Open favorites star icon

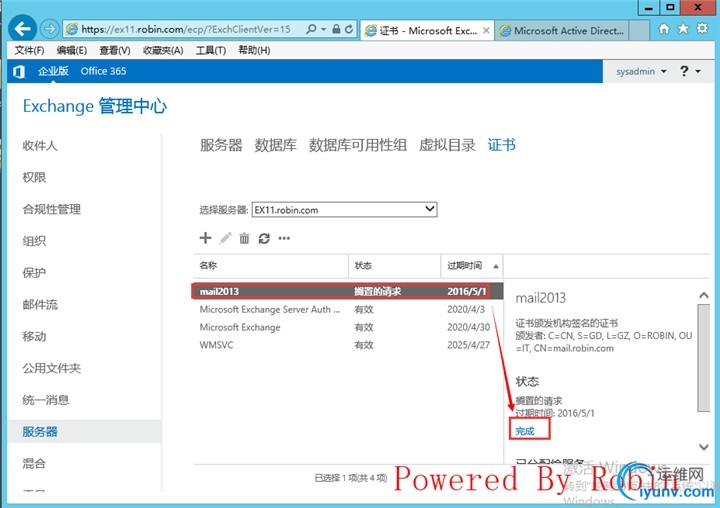[x=683, y=29]
